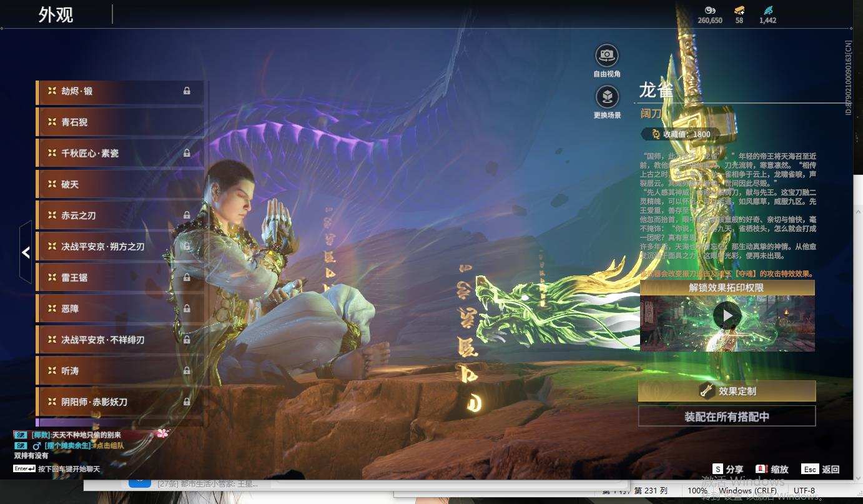
Task: Click the cross emblem icon on 破天 row
Action: [52, 184]
